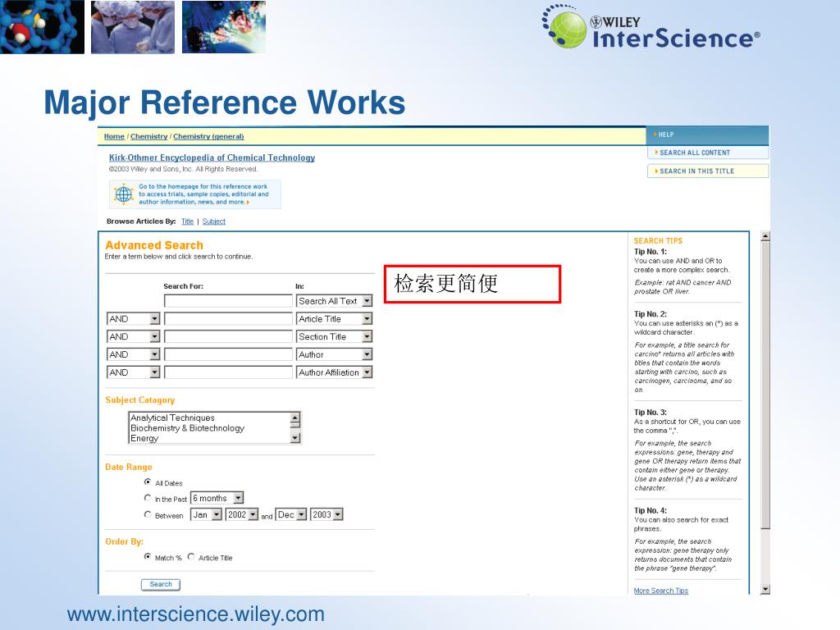Open the More Search Tips link
The image size is (840, 630).
click(x=661, y=591)
